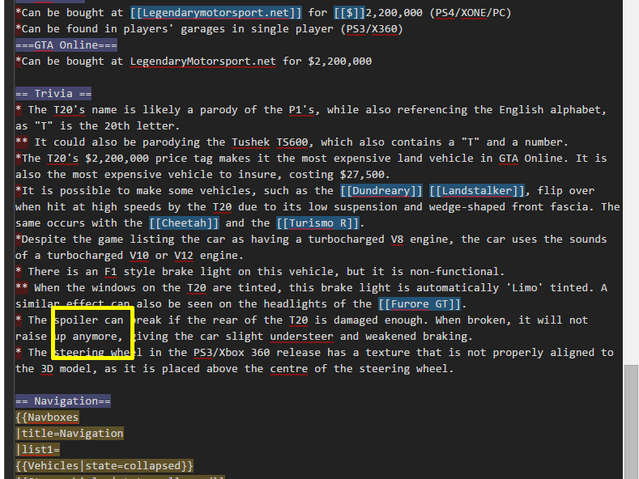This screenshot has height=479, width=639.
Task: Click the [[Cheetah]] wikilink
Action: click(184, 223)
